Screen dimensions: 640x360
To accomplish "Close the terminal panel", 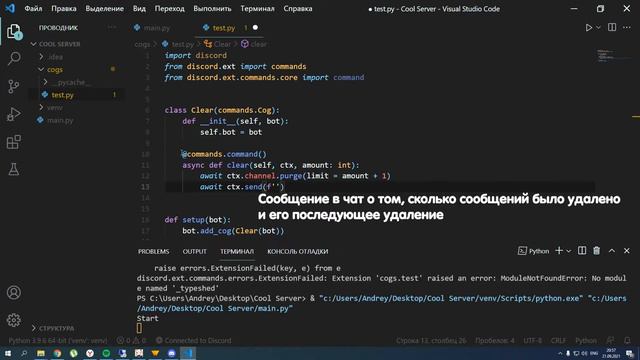I will point(627,251).
